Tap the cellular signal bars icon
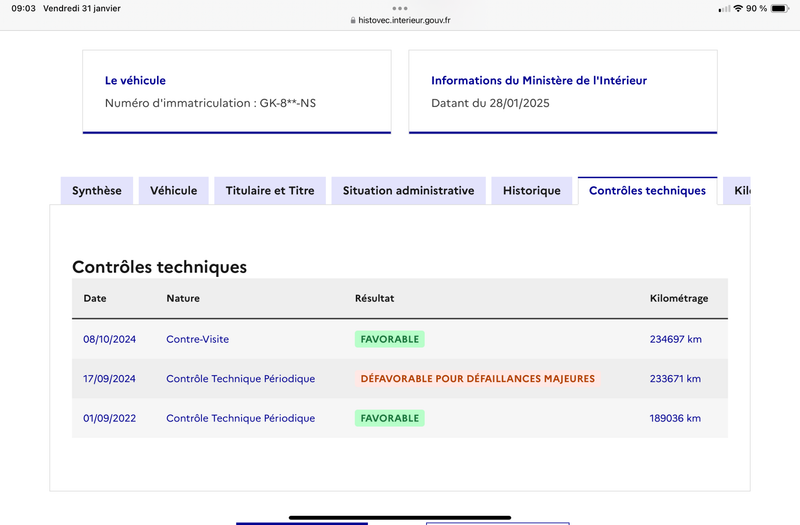This screenshot has width=800, height=525. [724, 9]
